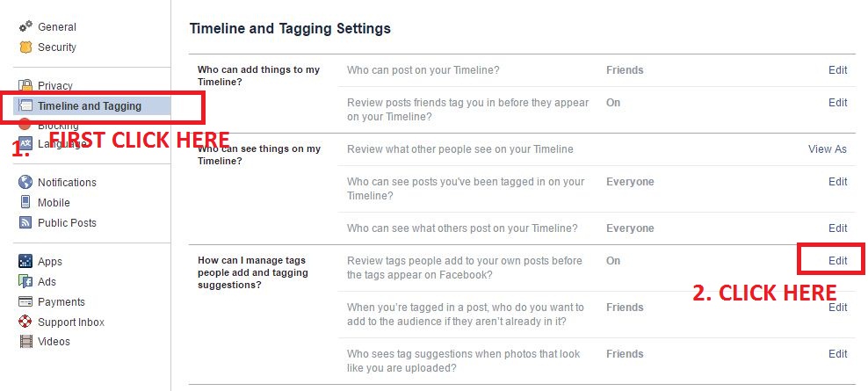Click the Public Posts RSS icon

(x=25, y=222)
